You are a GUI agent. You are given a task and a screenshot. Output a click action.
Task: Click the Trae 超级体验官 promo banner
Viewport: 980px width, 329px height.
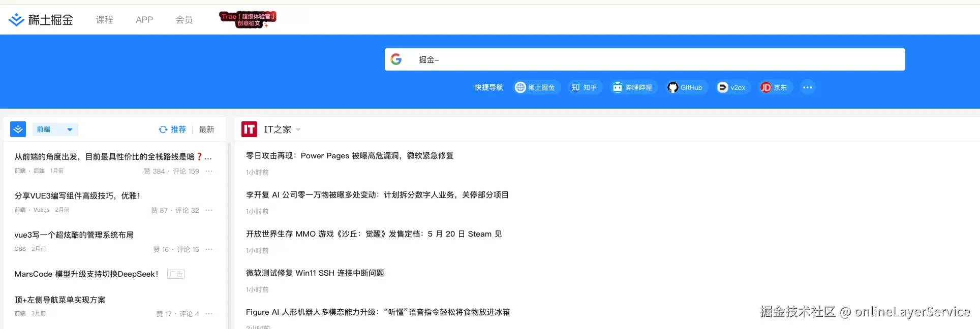tap(248, 19)
